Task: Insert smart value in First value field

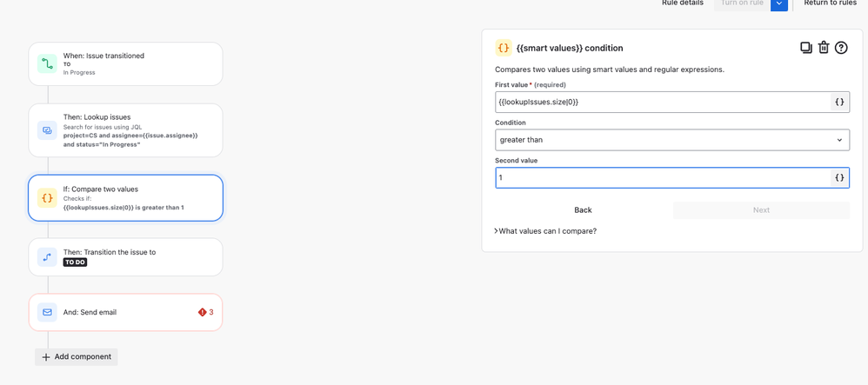Action: click(840, 102)
